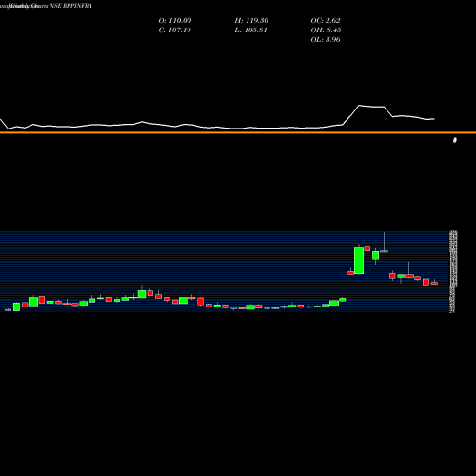Click the close price value C: 107.19
476x476 pixels.
(174, 30)
